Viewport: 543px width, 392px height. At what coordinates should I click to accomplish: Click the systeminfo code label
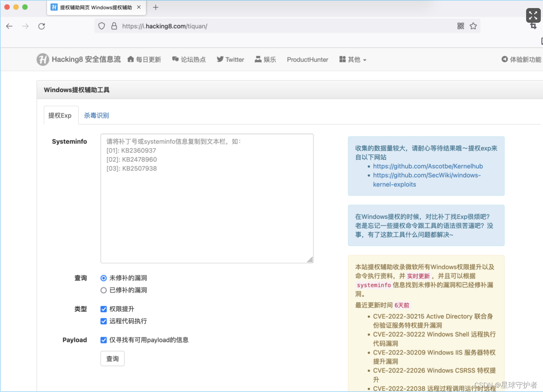pos(374,285)
